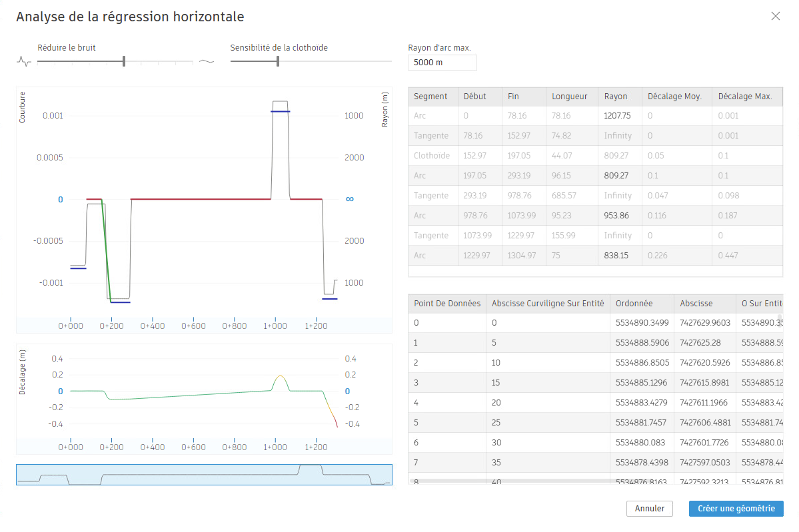Viewport: 799px width, 532px height.
Task: Click the noisy waveform icon beside Réduire le bruit
Action: tap(24, 62)
